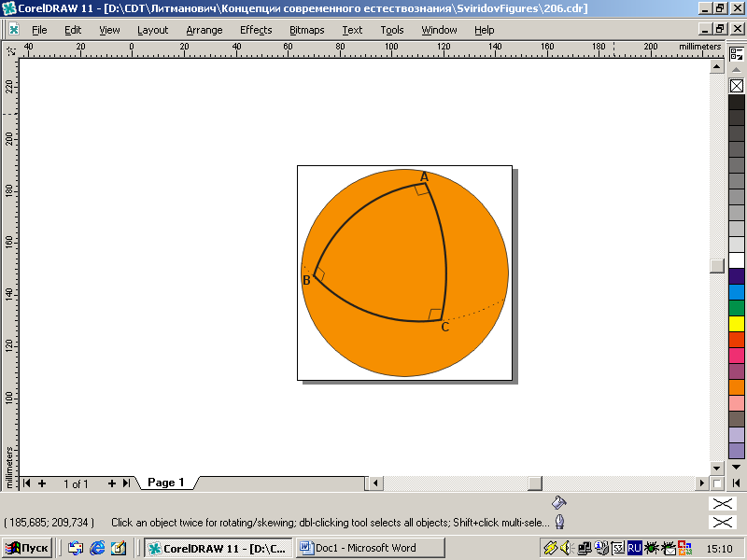This screenshot has width=747, height=560.
Task: Go to first page using navigator arrow
Action: click(x=27, y=483)
